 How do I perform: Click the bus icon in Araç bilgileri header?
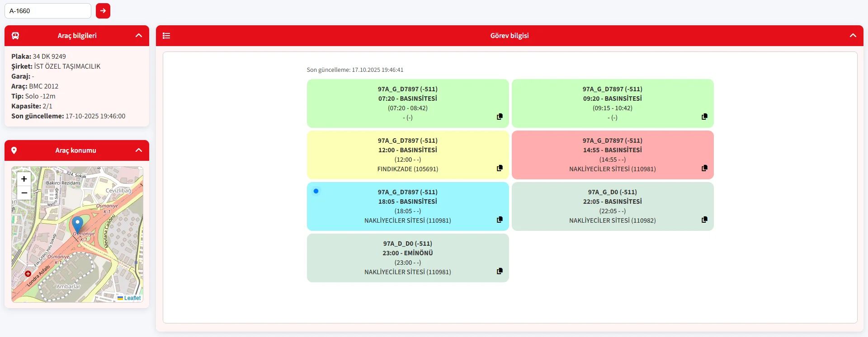(x=15, y=36)
